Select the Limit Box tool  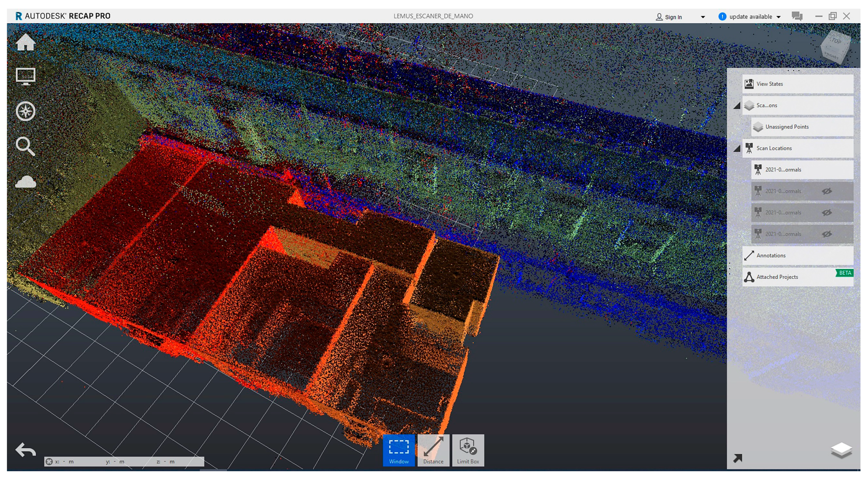[x=468, y=450]
